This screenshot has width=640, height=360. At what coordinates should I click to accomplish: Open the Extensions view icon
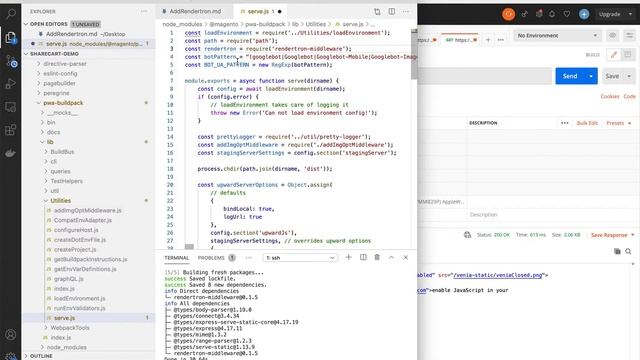pyautogui.click(x=11, y=130)
